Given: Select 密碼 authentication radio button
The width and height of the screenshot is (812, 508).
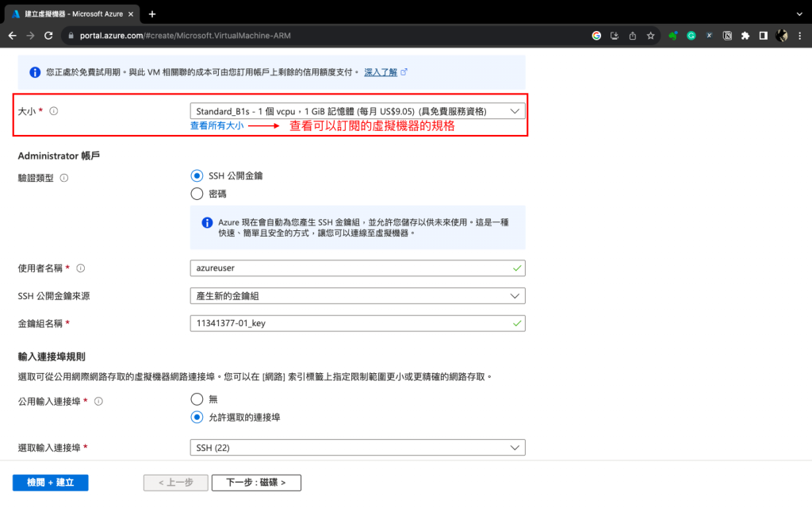Looking at the screenshot, I should (x=197, y=194).
